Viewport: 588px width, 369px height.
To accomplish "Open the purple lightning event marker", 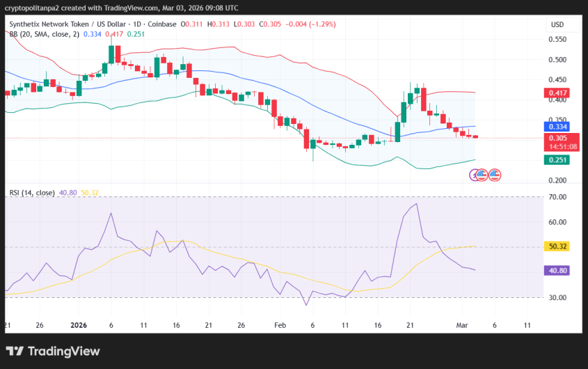I will click(x=475, y=175).
